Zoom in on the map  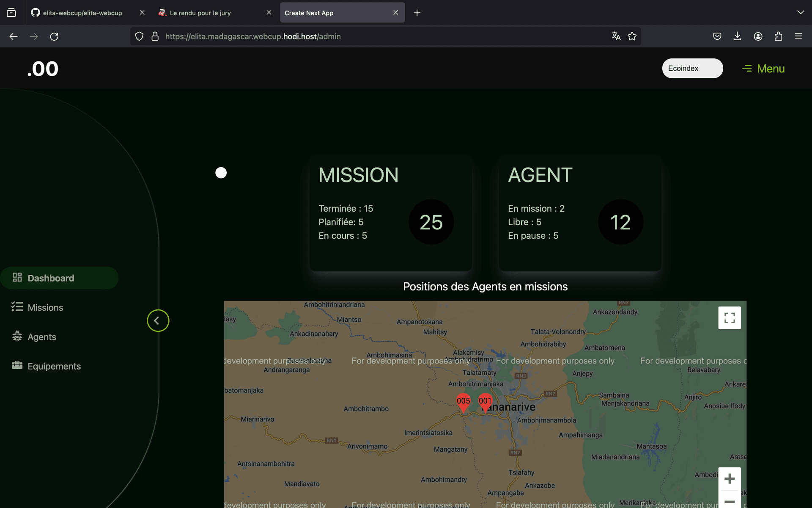pyautogui.click(x=730, y=479)
